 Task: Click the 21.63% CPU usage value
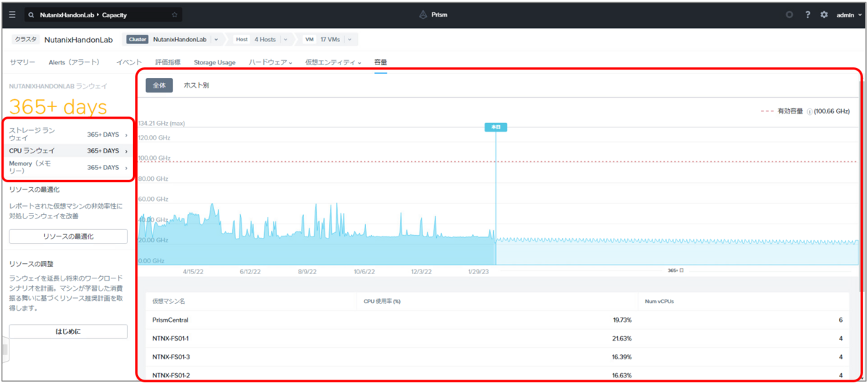[x=621, y=338]
